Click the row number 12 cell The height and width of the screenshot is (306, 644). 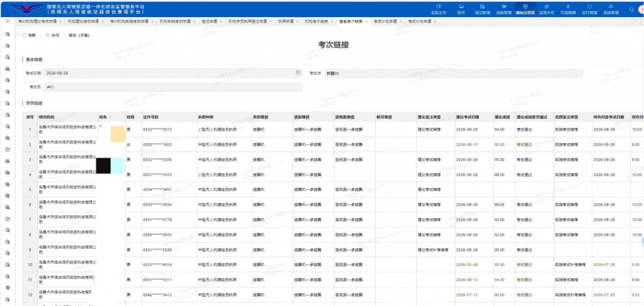point(30,294)
